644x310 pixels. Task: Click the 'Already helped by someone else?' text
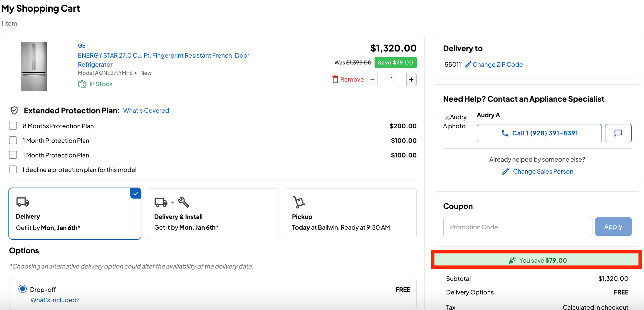537,159
